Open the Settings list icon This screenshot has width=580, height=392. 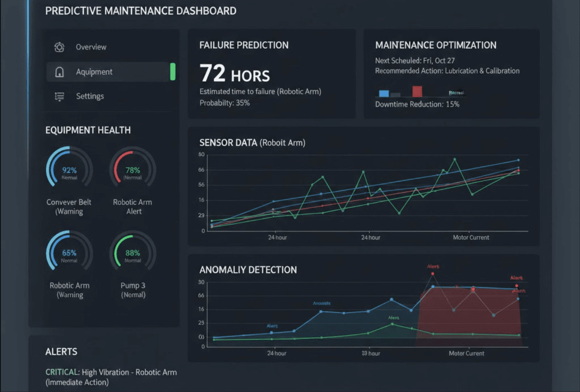pyautogui.click(x=59, y=96)
